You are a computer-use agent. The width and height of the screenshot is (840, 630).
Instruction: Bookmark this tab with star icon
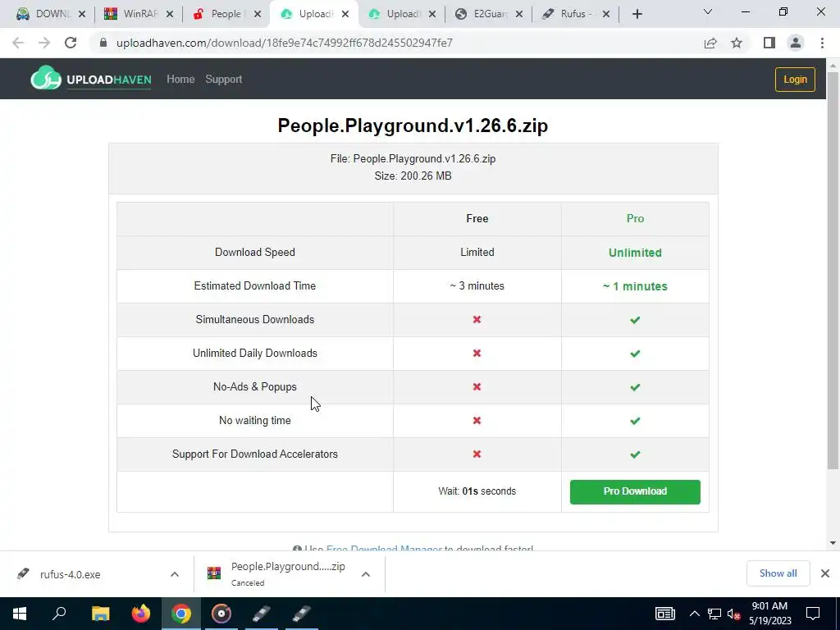737,43
